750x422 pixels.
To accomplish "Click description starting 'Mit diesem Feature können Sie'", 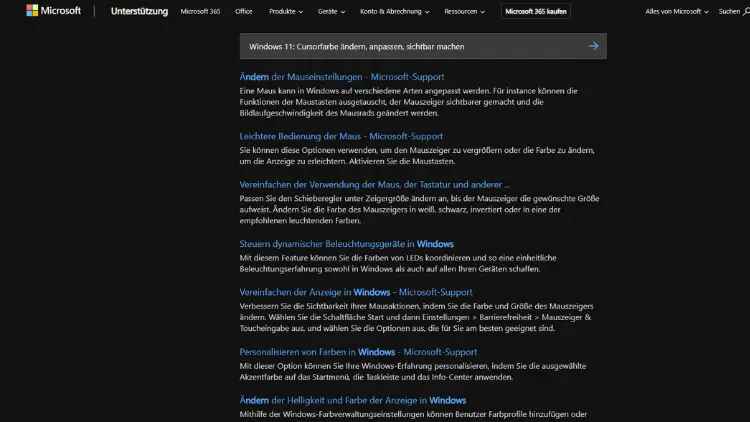I will click(x=398, y=263).
